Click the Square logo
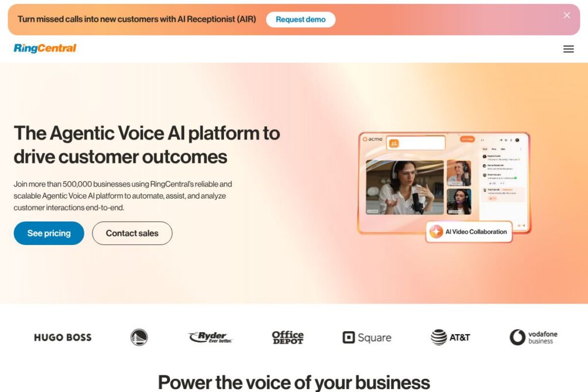Screen dimensions: 588x392 coord(367,337)
